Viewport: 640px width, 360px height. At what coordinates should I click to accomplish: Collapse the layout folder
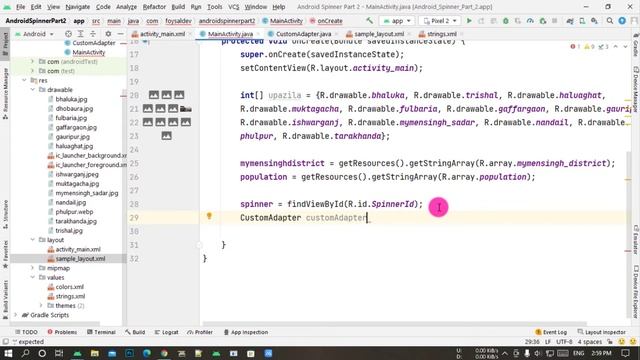[x=33, y=240]
